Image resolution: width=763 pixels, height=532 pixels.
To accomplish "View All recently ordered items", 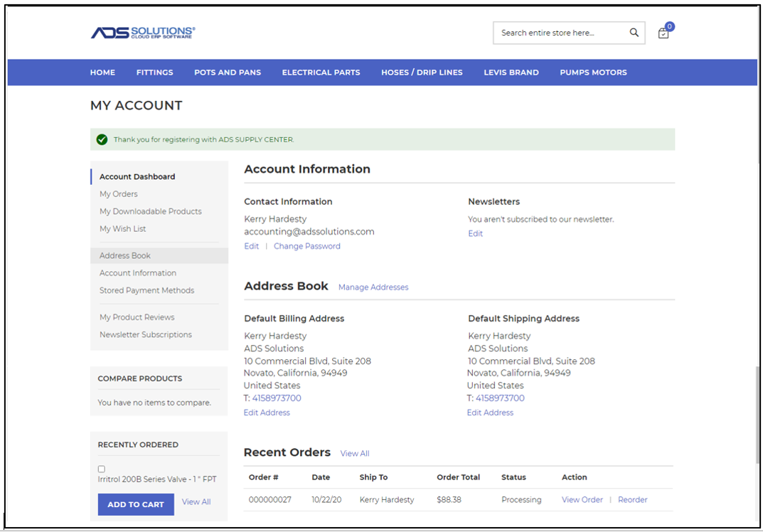I will click(196, 502).
